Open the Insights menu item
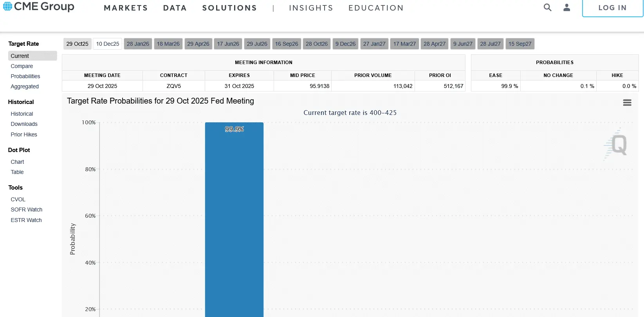This screenshot has width=644, height=317. 311,8
